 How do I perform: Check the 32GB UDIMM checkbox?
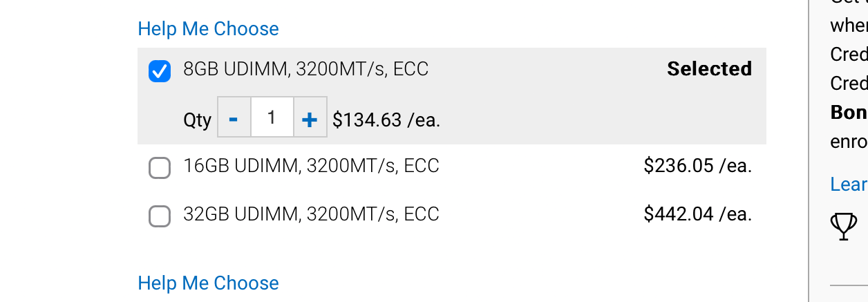[160, 216]
